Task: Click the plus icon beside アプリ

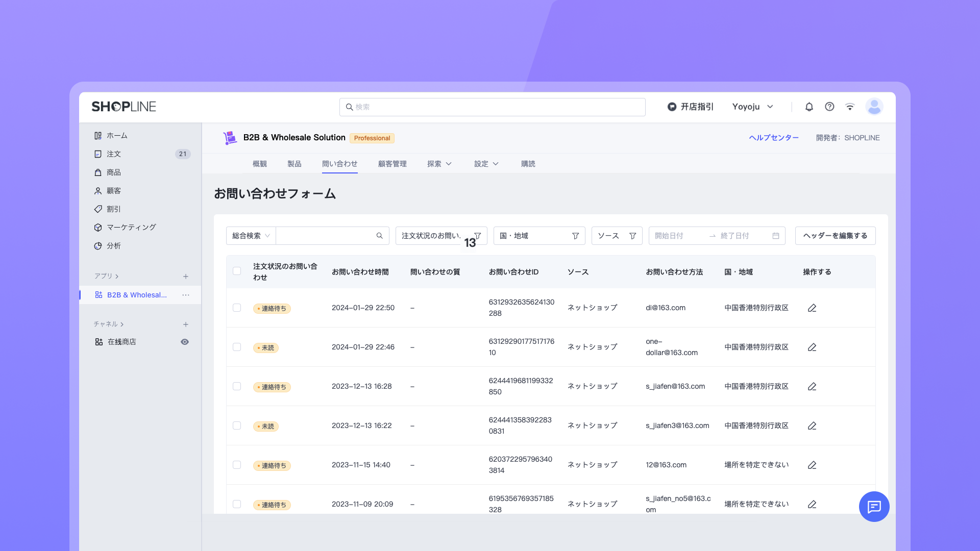Action: pyautogui.click(x=186, y=277)
